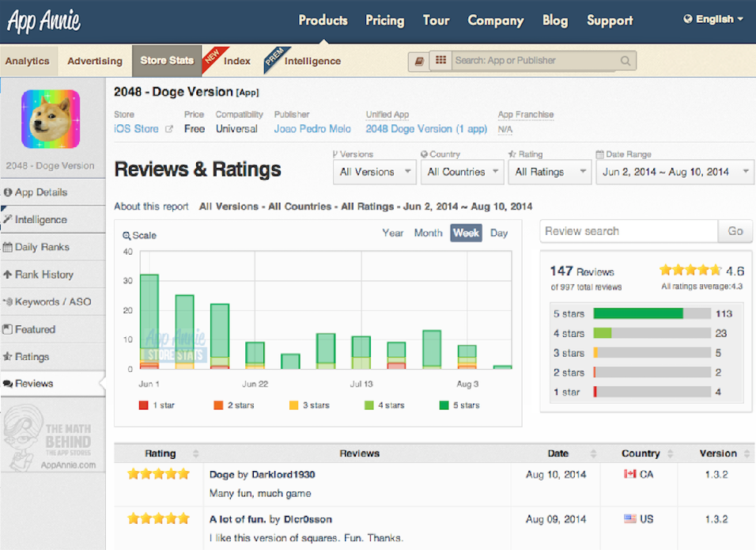Filter by the 1 star bar
This screenshot has width=756, height=550.
click(x=652, y=392)
